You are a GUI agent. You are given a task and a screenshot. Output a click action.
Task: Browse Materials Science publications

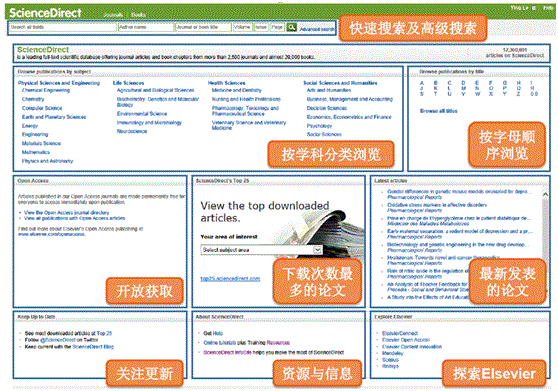[x=41, y=143]
